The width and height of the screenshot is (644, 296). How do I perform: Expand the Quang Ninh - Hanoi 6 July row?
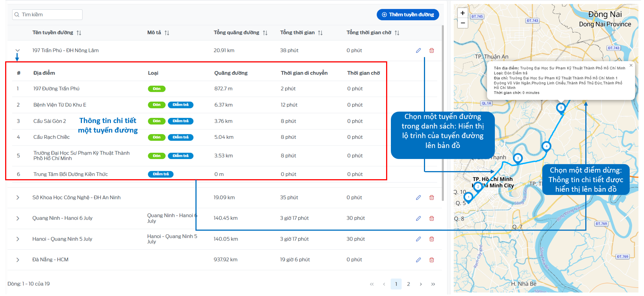[x=18, y=218]
